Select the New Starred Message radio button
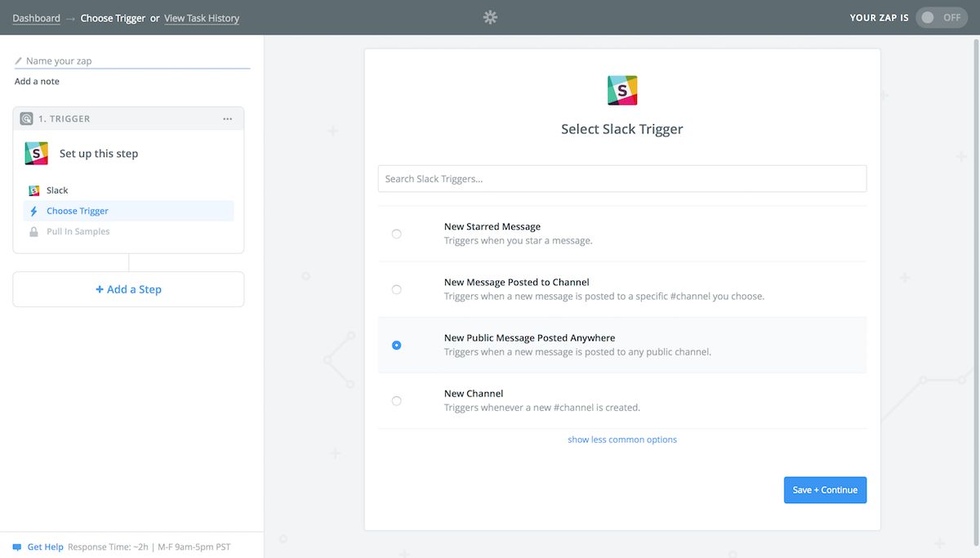Screen dimensions: 980x558 tap(397, 234)
